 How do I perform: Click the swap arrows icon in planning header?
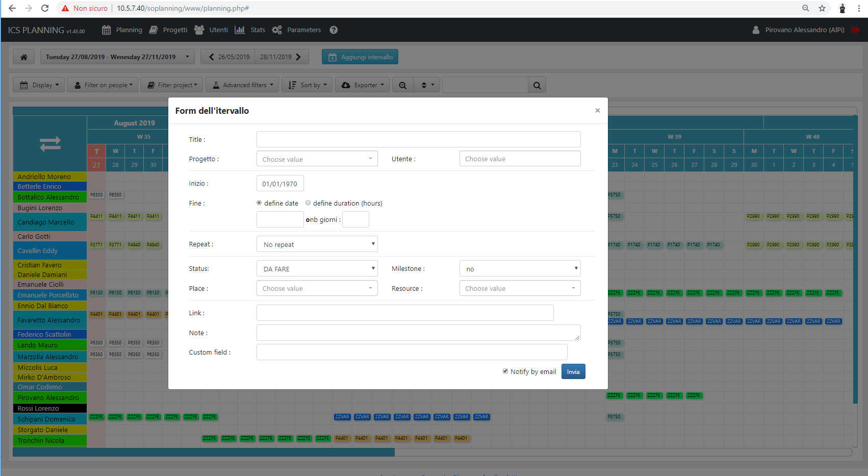click(50, 144)
